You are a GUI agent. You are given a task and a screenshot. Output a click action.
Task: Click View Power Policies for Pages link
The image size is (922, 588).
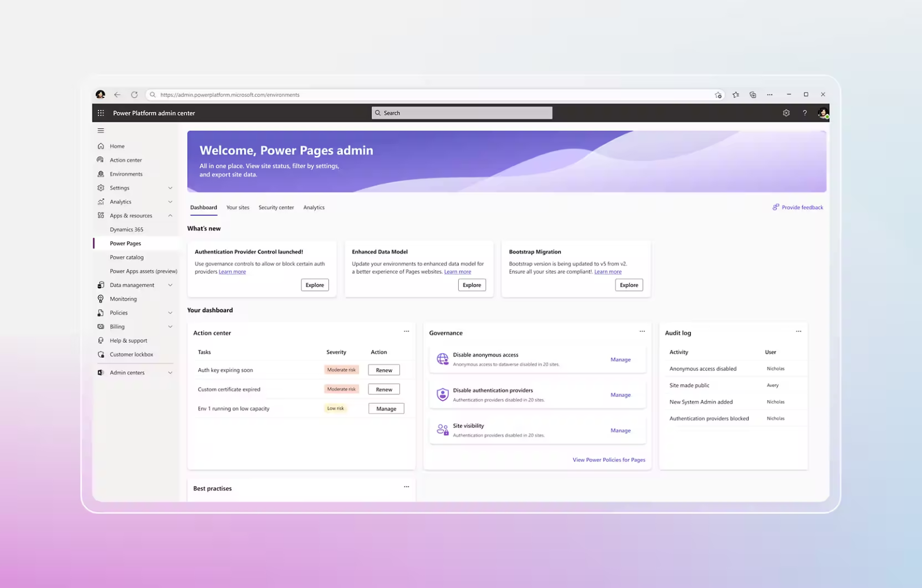point(609,460)
